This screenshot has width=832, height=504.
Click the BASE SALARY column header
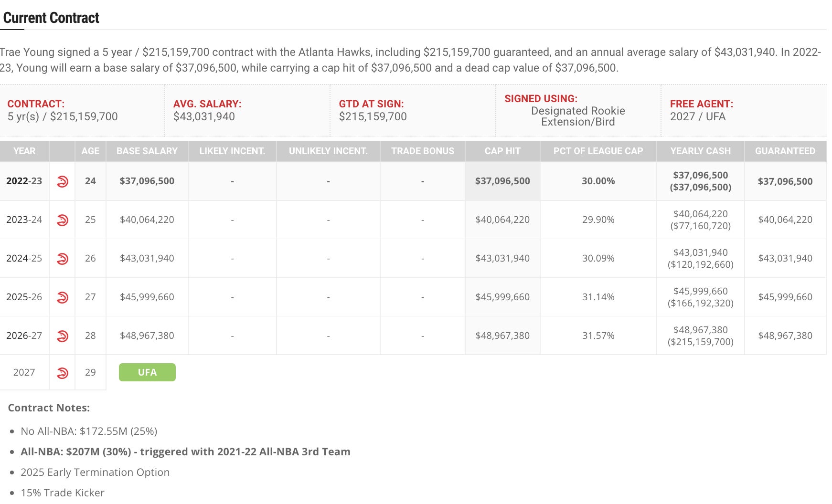pos(147,151)
